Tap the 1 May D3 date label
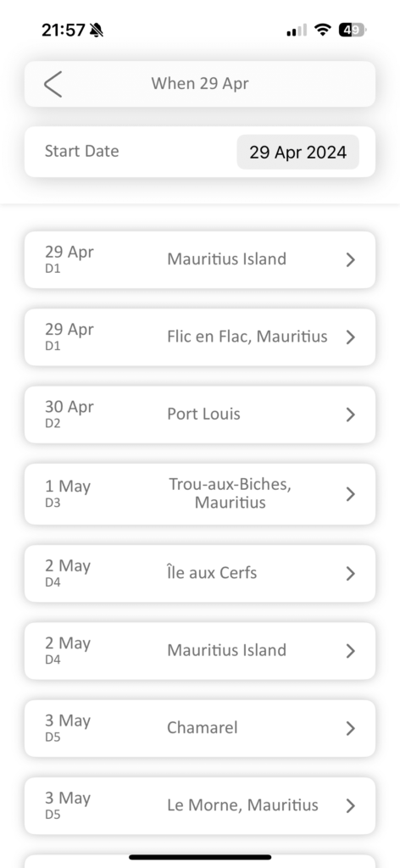Viewport: 400px width, 868px height. tap(68, 492)
